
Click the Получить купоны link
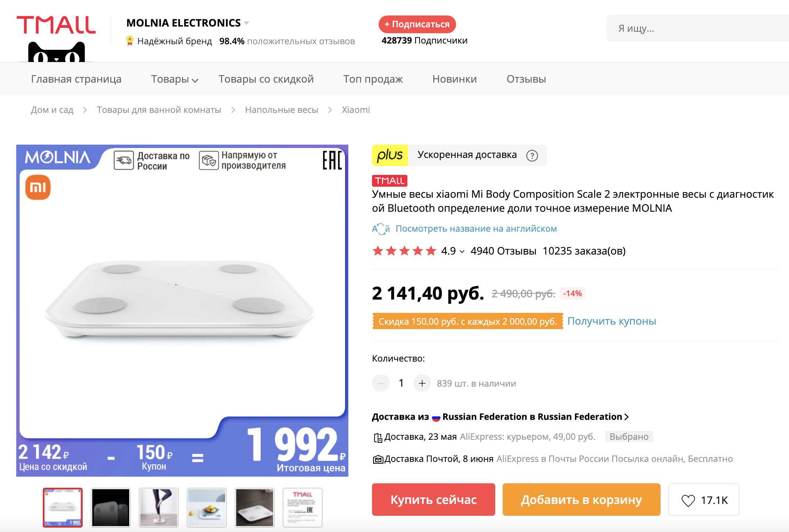click(x=611, y=321)
